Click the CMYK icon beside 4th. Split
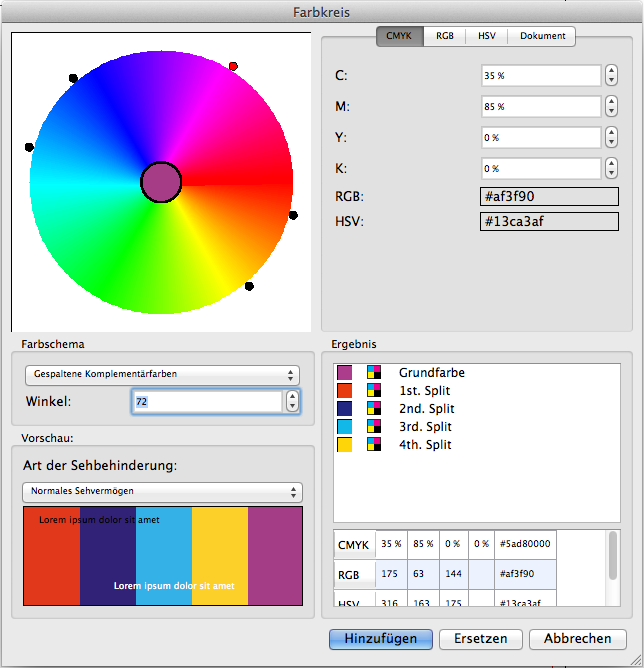The height and width of the screenshot is (668, 644). click(374, 445)
